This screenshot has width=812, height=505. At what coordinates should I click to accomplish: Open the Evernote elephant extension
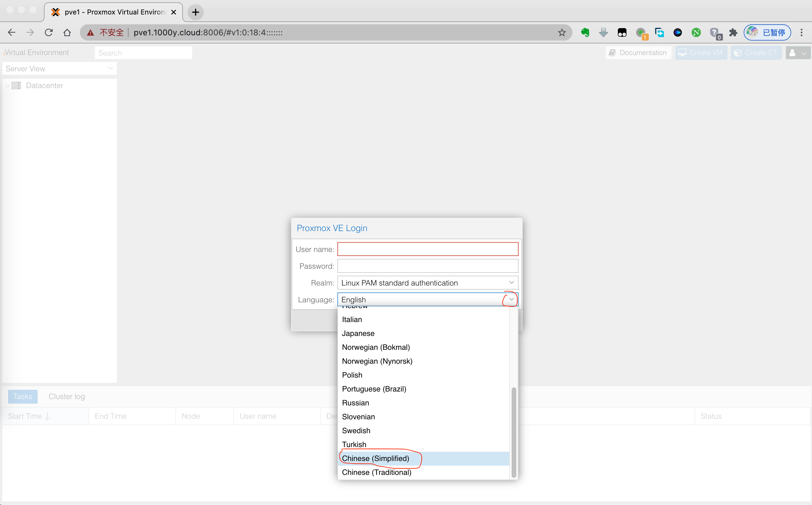tap(585, 32)
